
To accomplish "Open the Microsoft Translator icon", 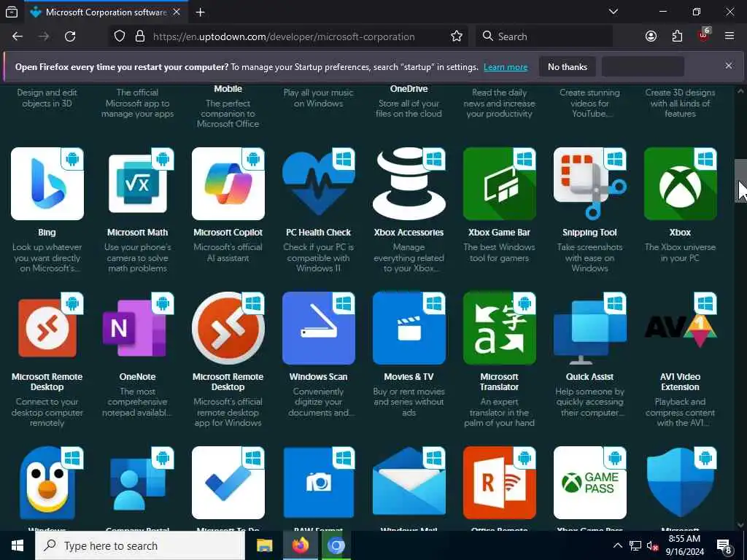I will 499,328.
